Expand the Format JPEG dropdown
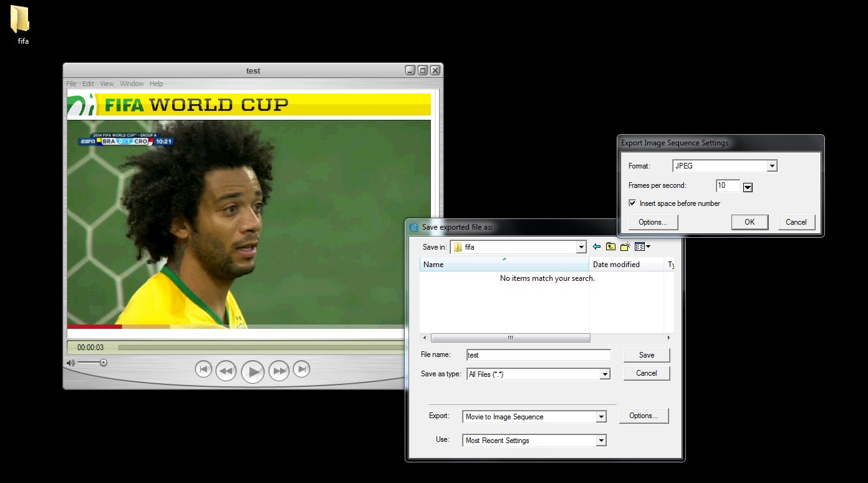 [772, 166]
